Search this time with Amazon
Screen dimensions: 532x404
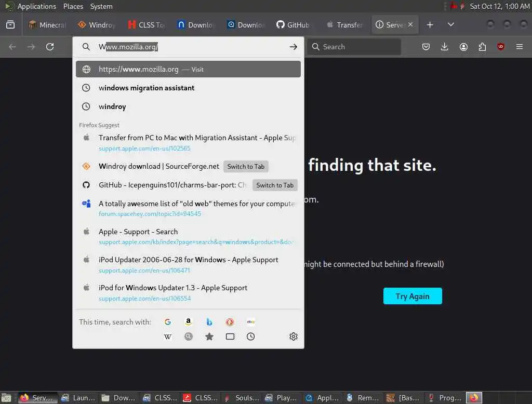[x=188, y=322]
